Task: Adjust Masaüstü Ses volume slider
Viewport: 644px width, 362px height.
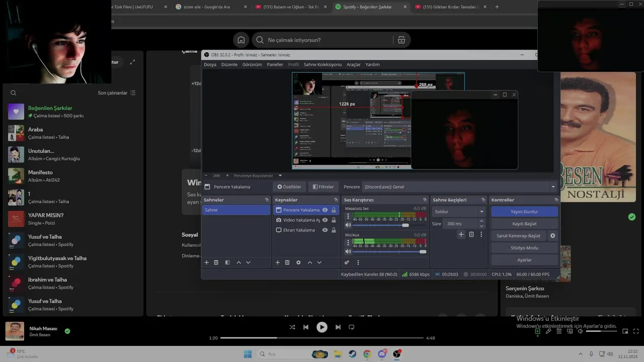Action: pyautogui.click(x=389, y=225)
